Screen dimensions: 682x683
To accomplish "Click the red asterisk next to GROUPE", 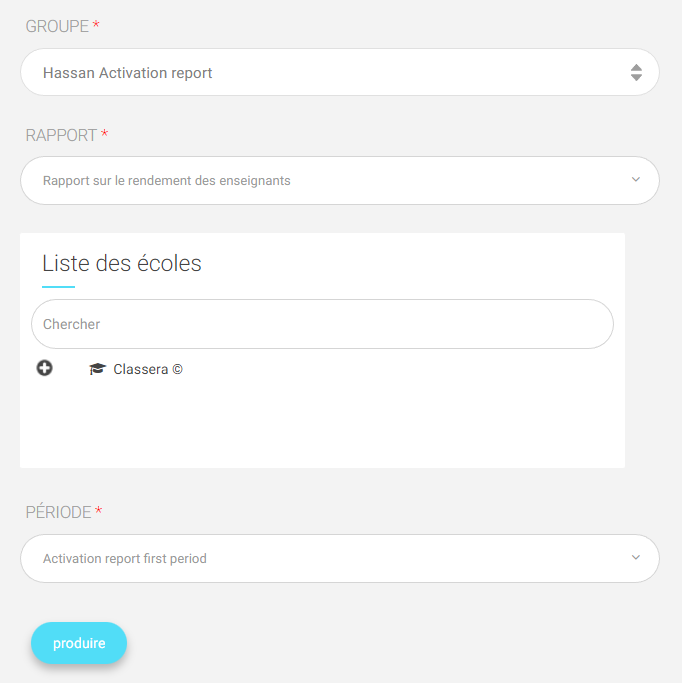I will [x=96, y=24].
